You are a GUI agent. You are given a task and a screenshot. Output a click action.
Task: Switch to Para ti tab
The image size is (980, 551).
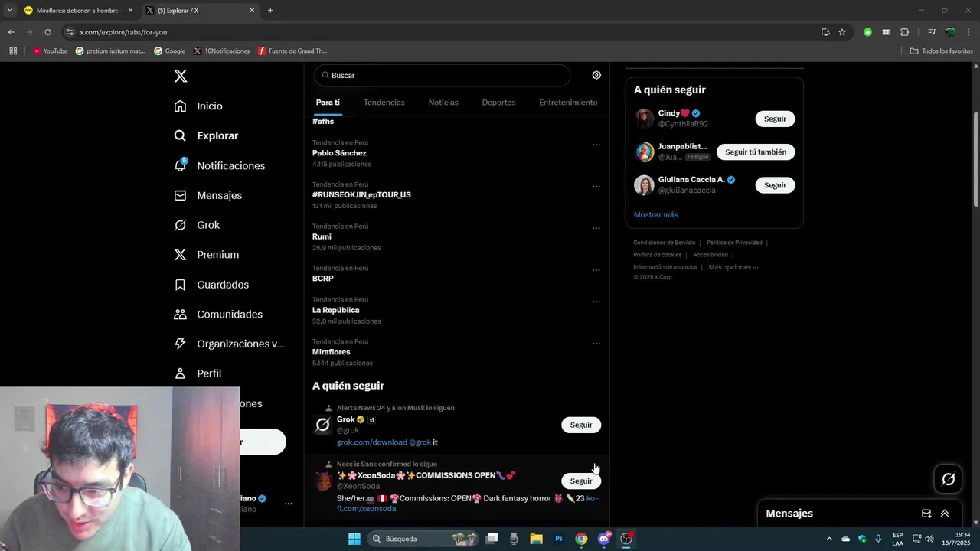(x=328, y=103)
